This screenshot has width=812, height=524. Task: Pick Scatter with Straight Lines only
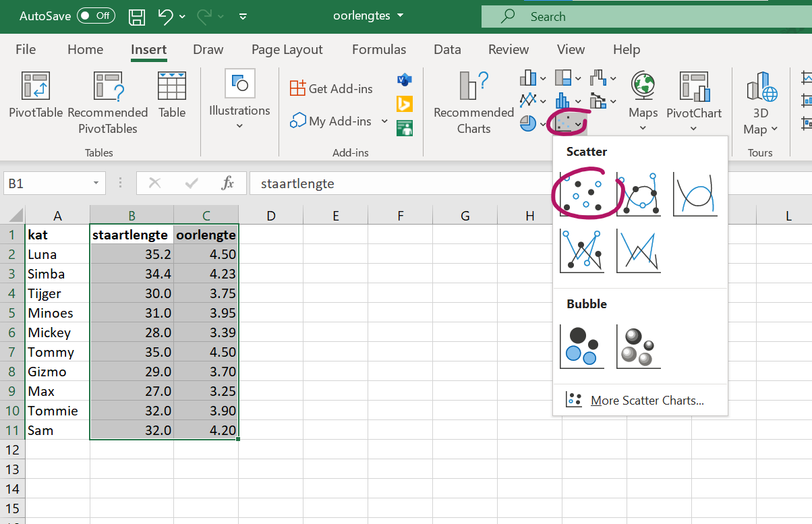638,250
